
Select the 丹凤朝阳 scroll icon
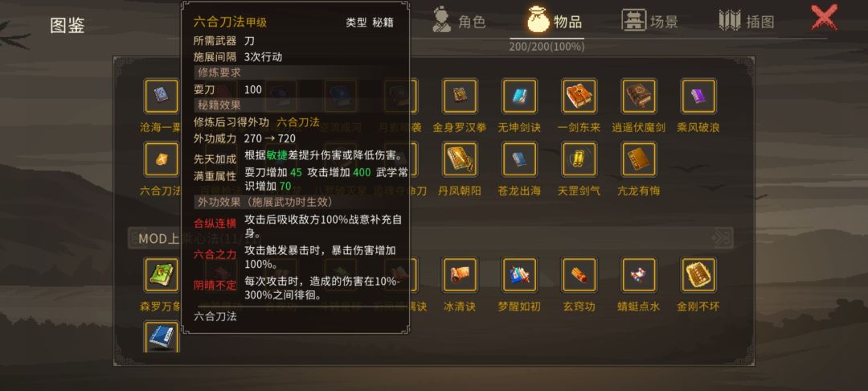[x=460, y=159]
